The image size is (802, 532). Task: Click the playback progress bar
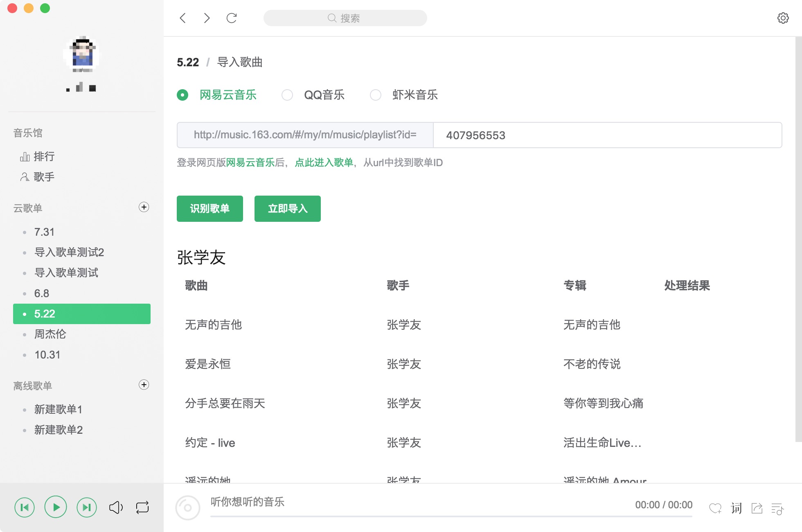450,516
